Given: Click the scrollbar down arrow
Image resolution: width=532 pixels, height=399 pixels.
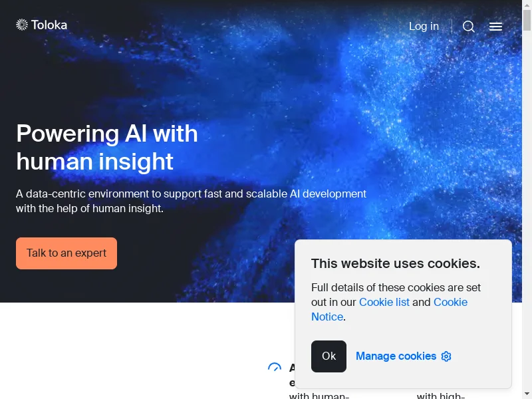Looking at the screenshot, I should coord(527,395).
